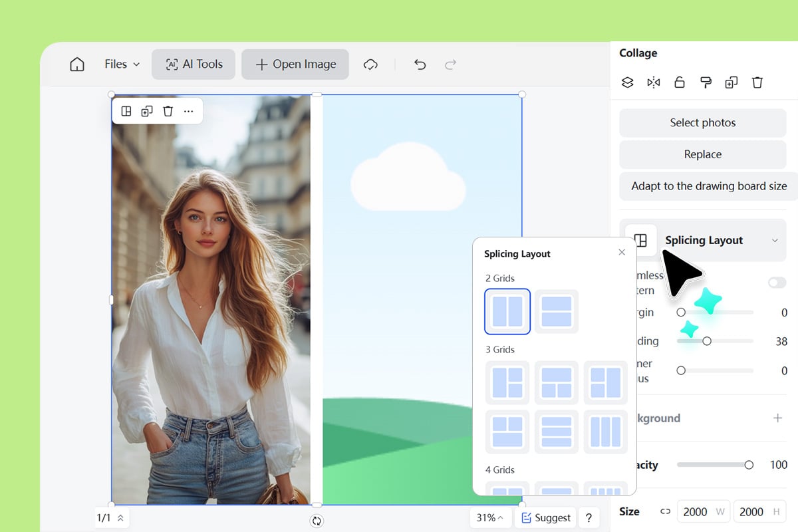798x532 pixels.
Task: Go to the home screen icon
Action: (x=77, y=65)
